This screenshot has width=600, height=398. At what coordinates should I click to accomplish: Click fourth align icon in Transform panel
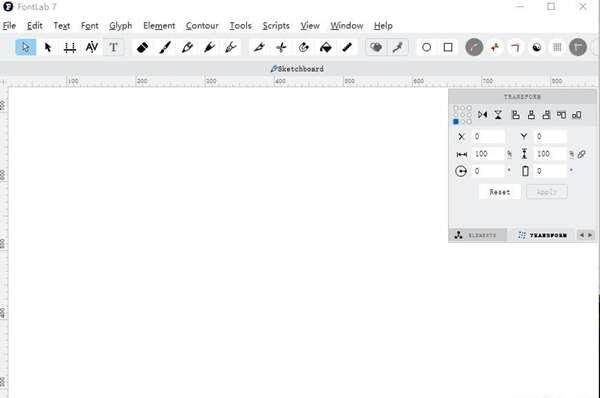click(561, 115)
